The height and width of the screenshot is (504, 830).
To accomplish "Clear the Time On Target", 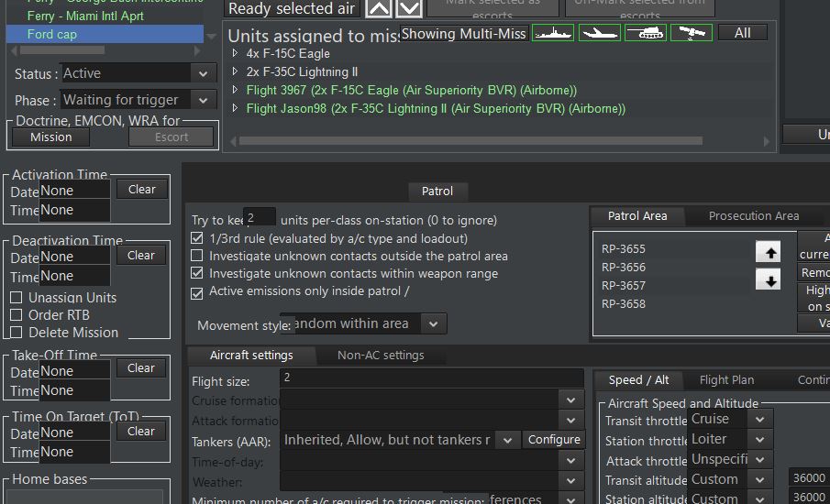I will [x=141, y=431].
